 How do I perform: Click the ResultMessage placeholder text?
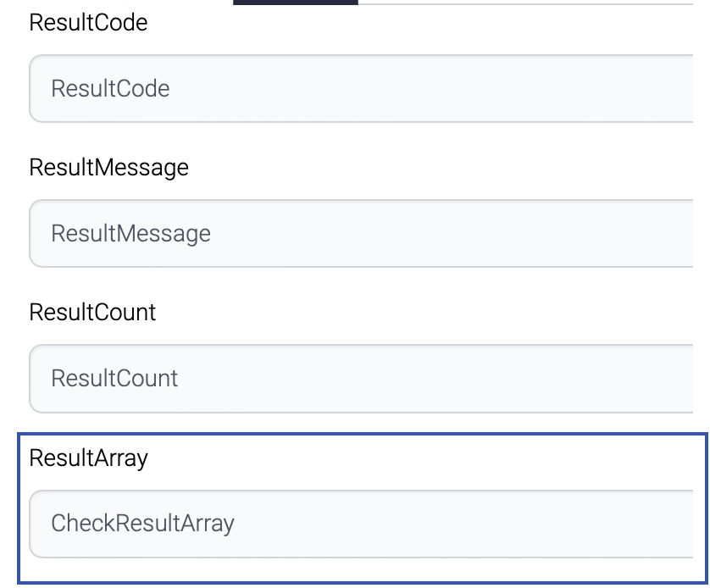click(130, 234)
